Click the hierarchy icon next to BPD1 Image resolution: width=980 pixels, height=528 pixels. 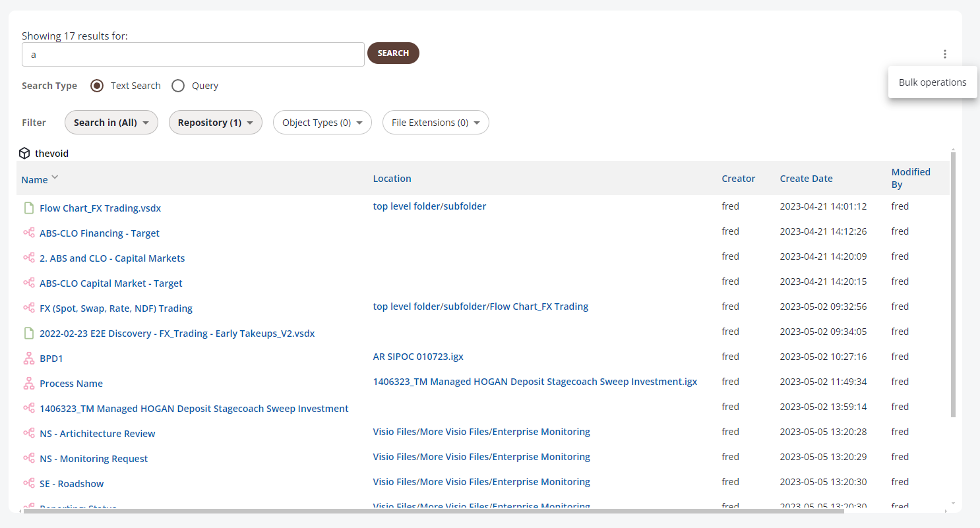pyautogui.click(x=28, y=359)
